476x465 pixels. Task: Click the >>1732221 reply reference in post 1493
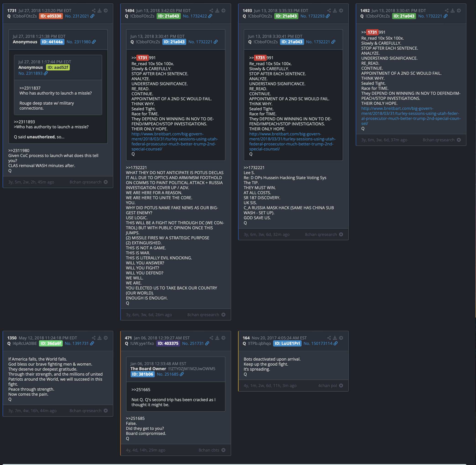254,168
